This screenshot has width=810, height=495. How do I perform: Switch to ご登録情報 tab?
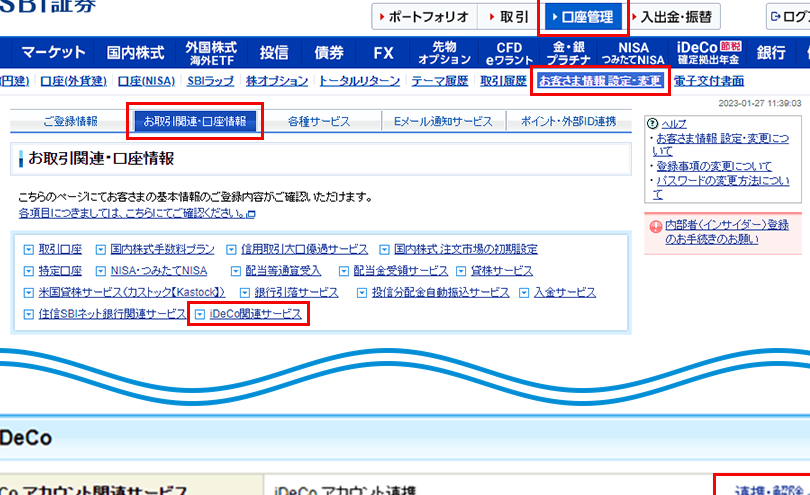[x=71, y=122]
